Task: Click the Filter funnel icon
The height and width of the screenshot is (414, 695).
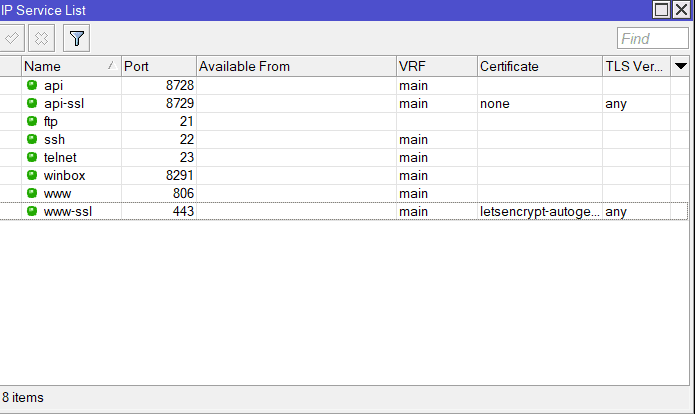Action: pos(76,38)
